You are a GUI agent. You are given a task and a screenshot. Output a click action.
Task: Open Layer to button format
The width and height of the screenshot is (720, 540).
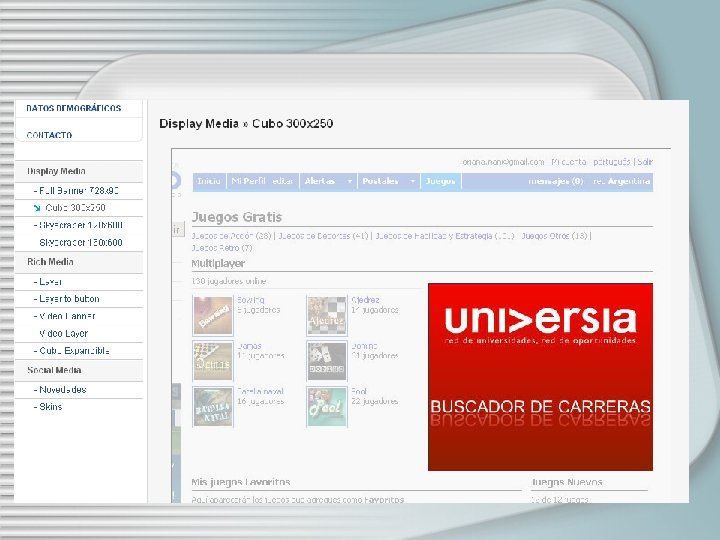pyautogui.click(x=69, y=299)
